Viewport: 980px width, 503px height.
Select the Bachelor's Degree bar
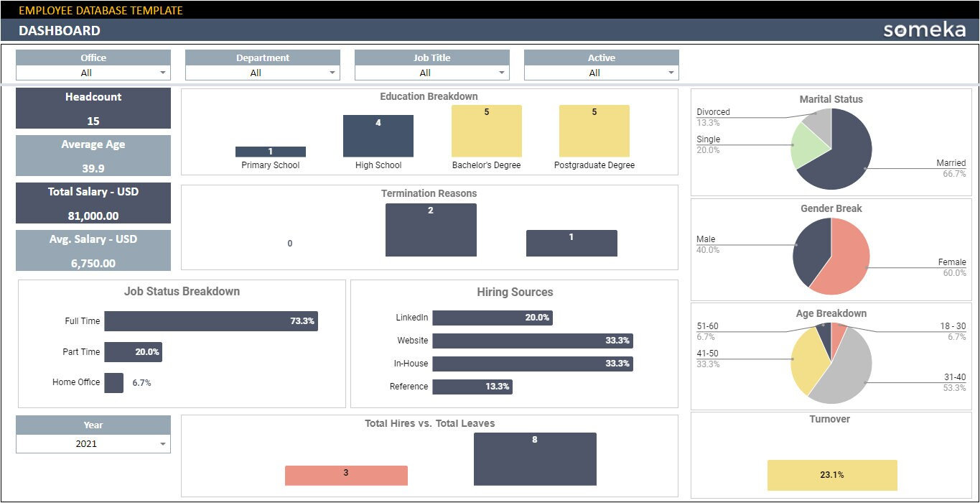(486, 131)
